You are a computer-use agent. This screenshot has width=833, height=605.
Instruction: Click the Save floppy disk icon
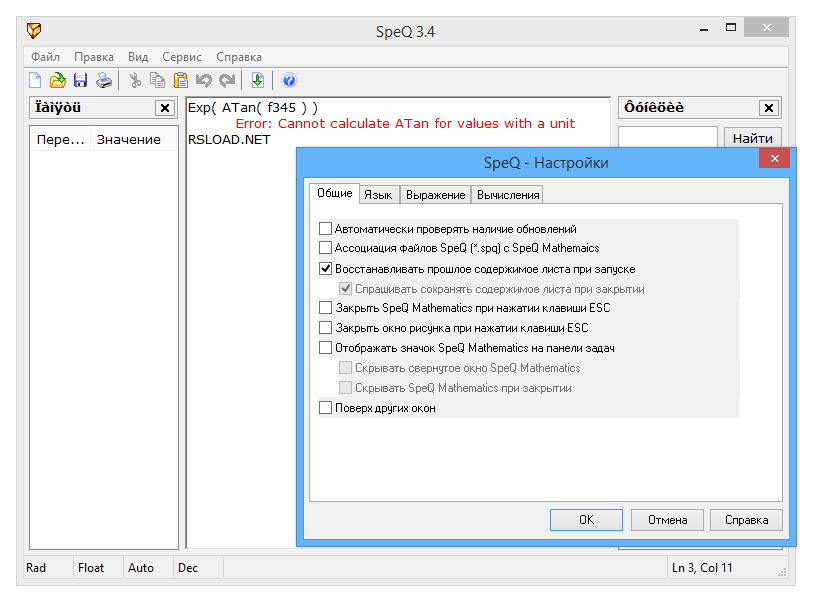click(x=80, y=80)
